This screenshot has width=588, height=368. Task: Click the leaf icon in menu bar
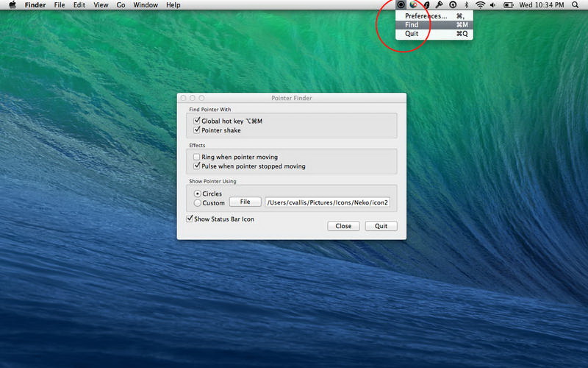pos(426,5)
